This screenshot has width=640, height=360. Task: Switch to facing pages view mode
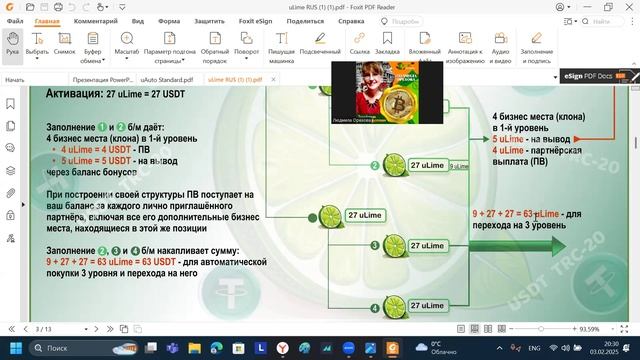point(488,329)
